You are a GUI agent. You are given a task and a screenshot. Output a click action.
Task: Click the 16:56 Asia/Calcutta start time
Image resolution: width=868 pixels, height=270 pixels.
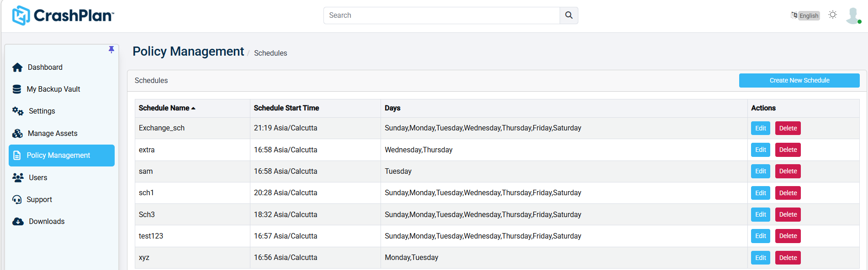tap(286, 258)
